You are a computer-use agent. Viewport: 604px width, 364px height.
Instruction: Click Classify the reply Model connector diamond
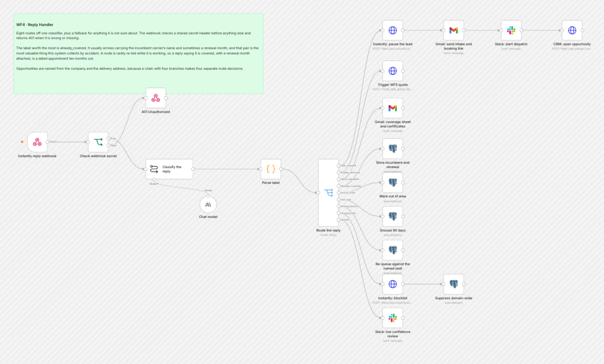pos(154,179)
